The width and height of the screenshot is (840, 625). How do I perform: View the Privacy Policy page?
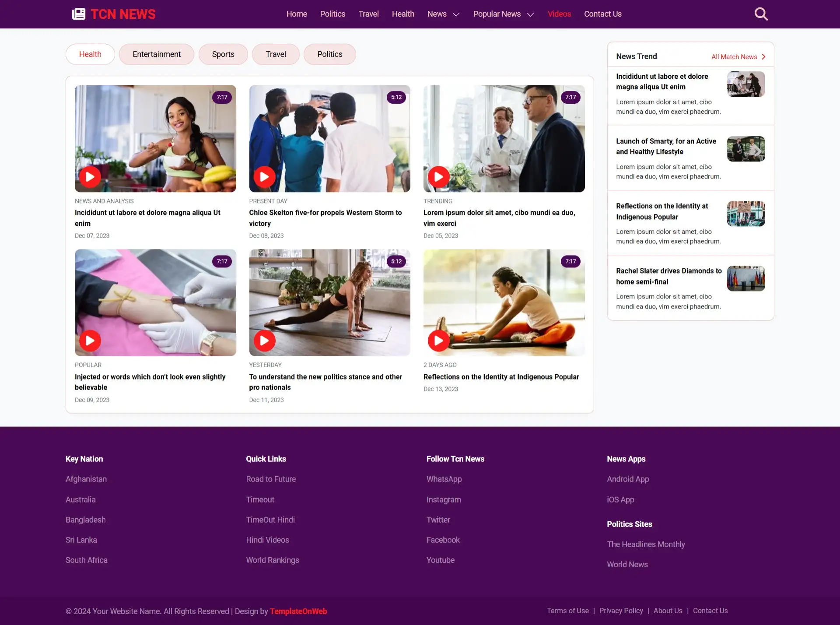[x=621, y=611]
